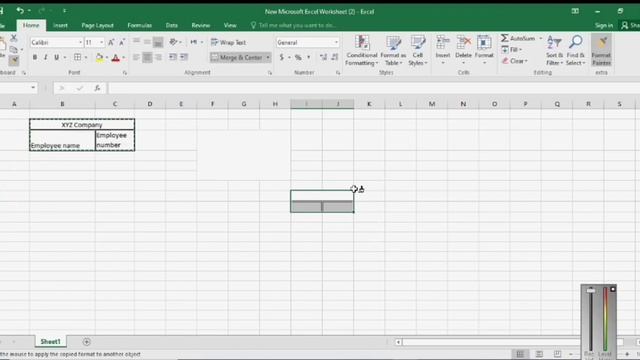Launch the Font dialog box launcher
This screenshot has width=640, height=360.
tap(125, 73)
